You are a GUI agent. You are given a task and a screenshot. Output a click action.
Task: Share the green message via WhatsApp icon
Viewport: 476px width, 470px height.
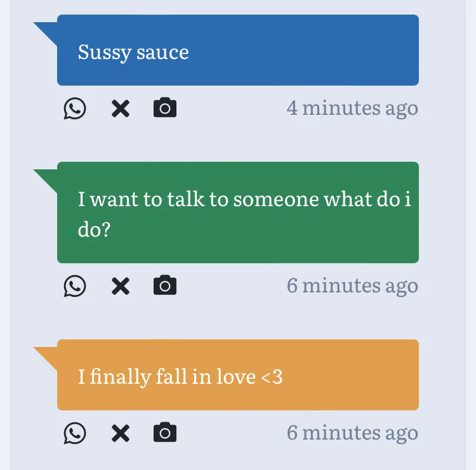[75, 286]
